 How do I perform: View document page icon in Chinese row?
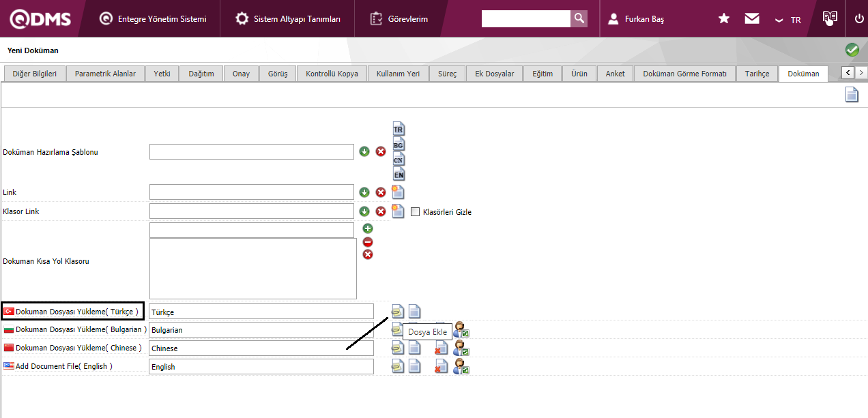coord(414,348)
